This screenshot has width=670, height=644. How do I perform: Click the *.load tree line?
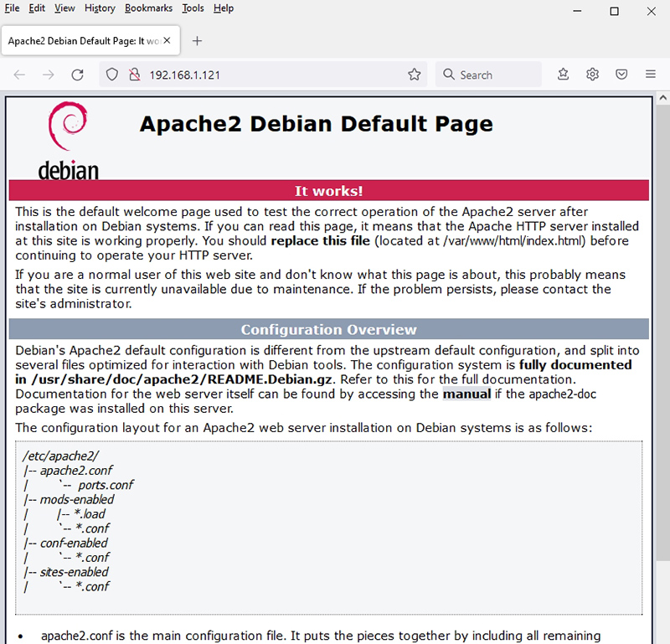click(81, 514)
